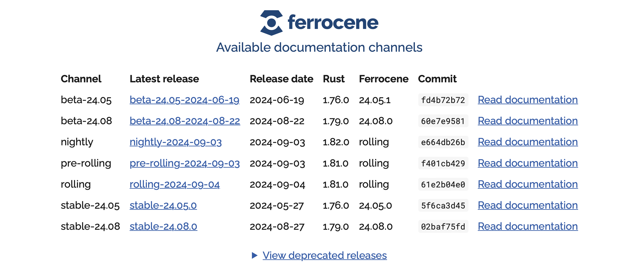Open View deprecated releases link
This screenshot has width=644, height=277.
click(325, 255)
